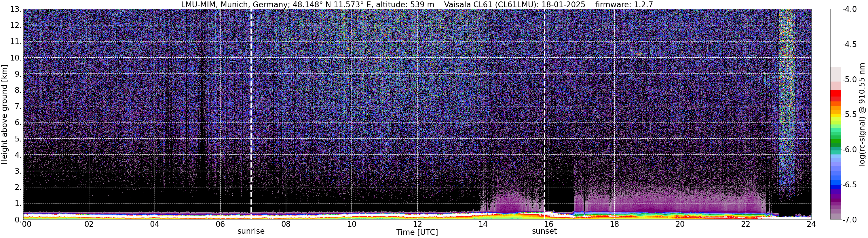The image size is (868, 238).
Task: Click the '13.' tick on the height axis
Action: tap(16, 10)
